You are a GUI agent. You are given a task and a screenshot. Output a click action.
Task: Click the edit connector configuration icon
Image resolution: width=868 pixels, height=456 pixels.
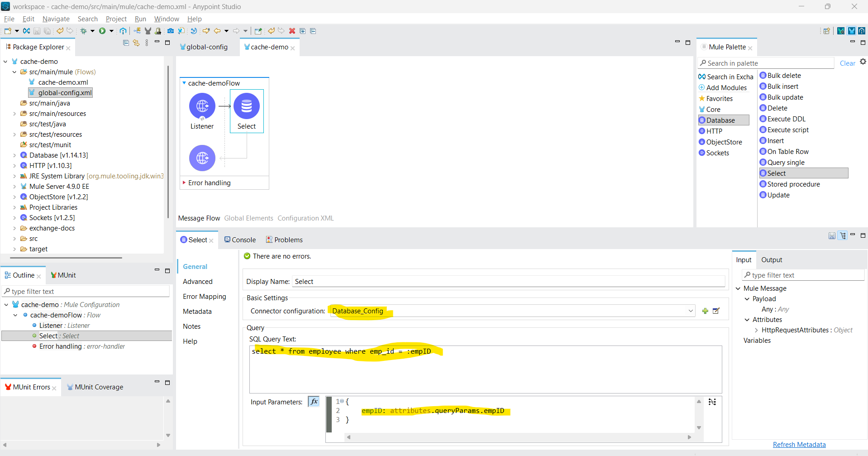(x=716, y=311)
